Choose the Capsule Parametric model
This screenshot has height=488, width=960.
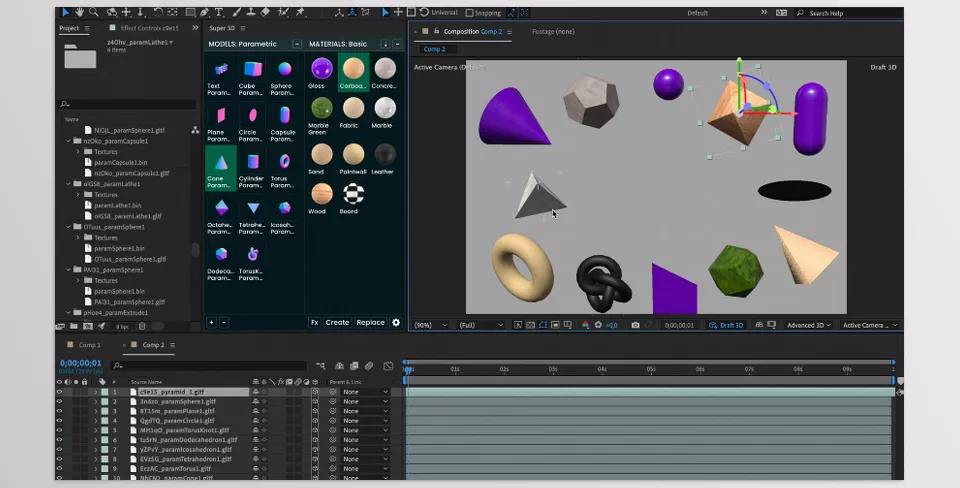[283, 122]
